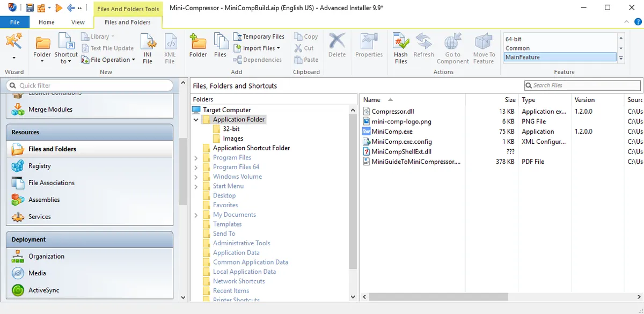Select the 64-bit feature entry
Viewport: 644px width, 314px height.
tap(560, 39)
